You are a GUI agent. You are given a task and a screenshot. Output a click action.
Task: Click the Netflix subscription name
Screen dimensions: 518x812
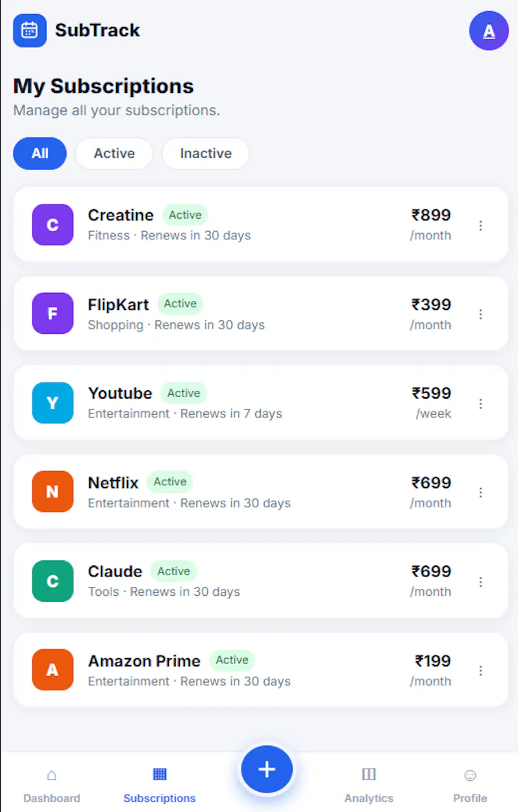pyautogui.click(x=113, y=483)
